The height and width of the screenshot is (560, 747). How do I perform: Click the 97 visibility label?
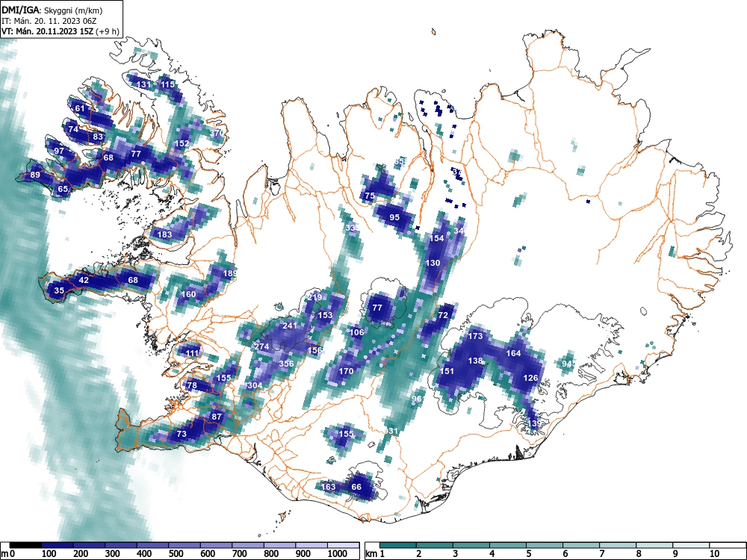click(59, 151)
